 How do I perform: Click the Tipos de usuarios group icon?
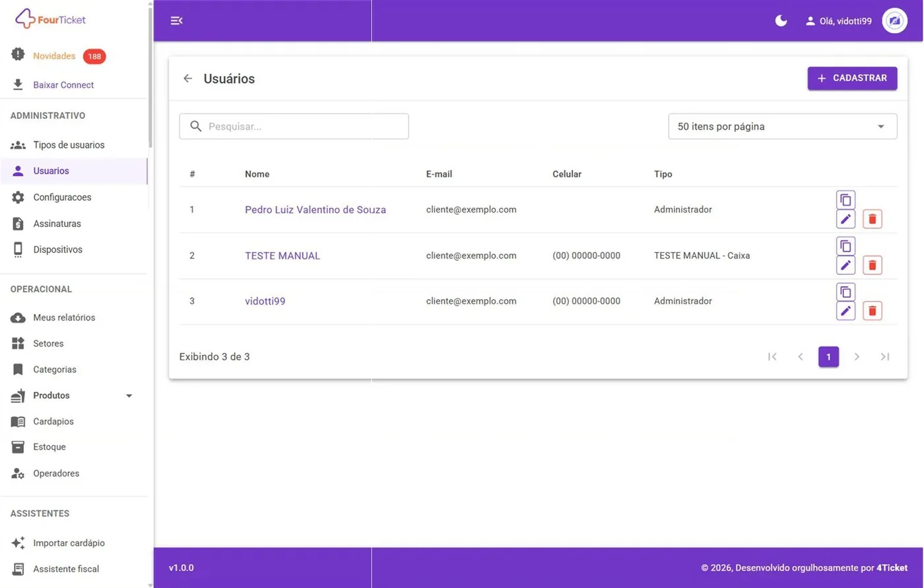click(x=18, y=145)
